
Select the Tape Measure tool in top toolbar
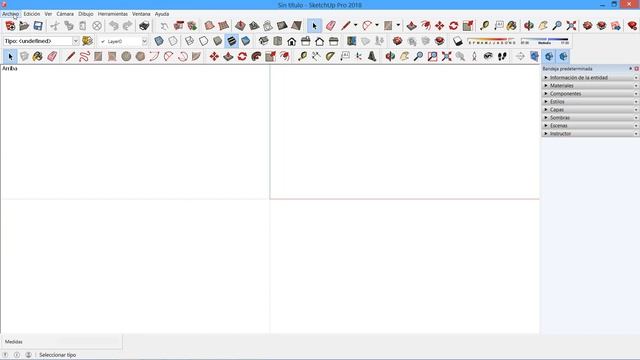pyautogui.click(x=484, y=26)
